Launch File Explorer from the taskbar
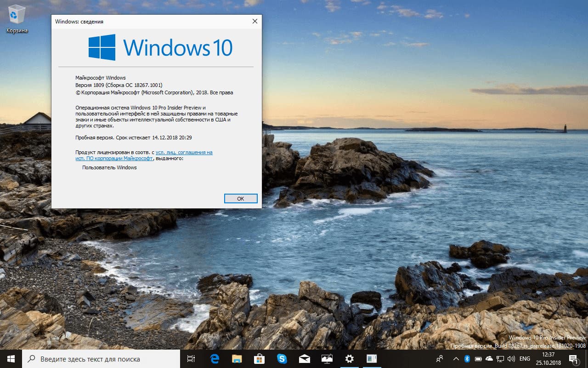Viewport: 588px width, 368px height. pyautogui.click(x=236, y=358)
